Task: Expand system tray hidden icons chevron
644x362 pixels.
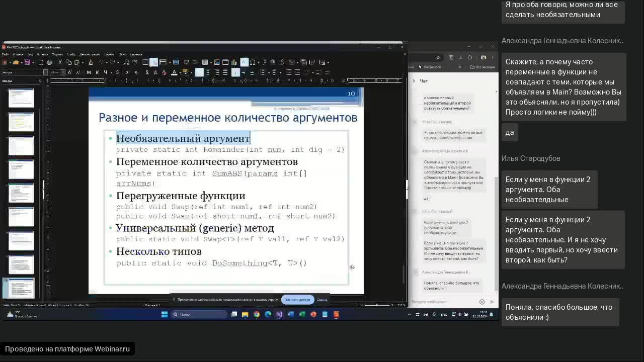Action: click(x=409, y=315)
